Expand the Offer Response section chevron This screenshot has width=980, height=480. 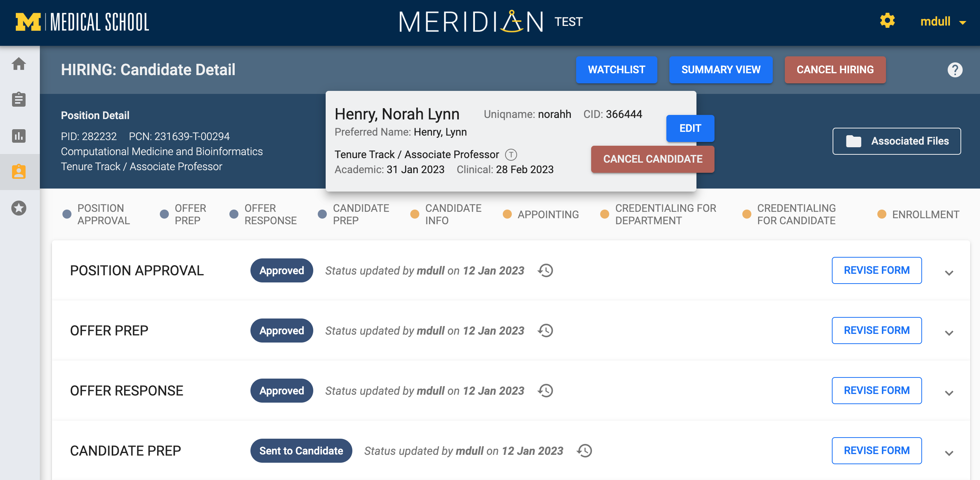949,393
